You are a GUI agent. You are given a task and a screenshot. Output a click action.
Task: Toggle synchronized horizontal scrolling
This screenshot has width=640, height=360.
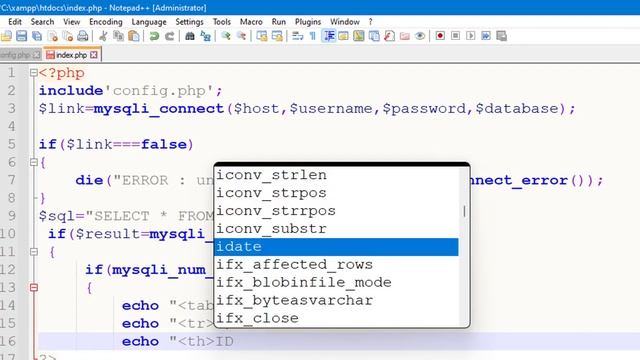coord(277,36)
